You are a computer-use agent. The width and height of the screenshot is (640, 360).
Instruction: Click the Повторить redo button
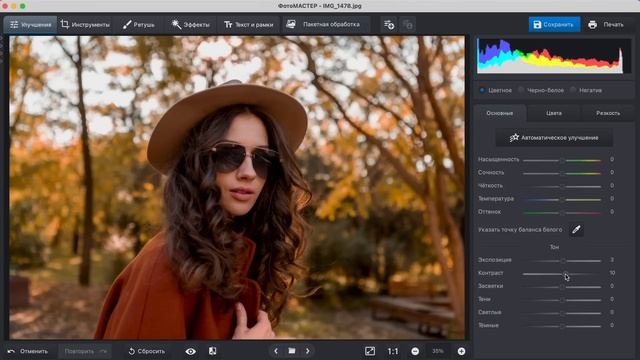85,351
